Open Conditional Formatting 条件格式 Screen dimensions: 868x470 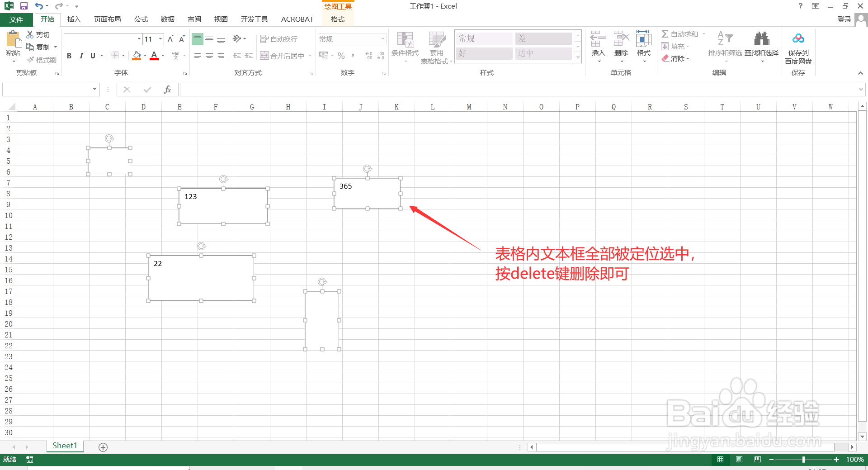(x=405, y=47)
